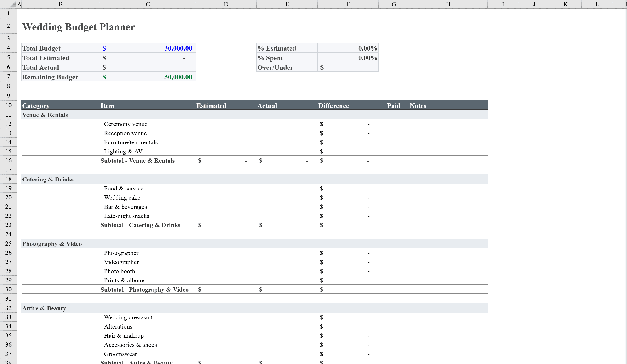
Task: Select the Groomswear item cell
Action: 120,354
